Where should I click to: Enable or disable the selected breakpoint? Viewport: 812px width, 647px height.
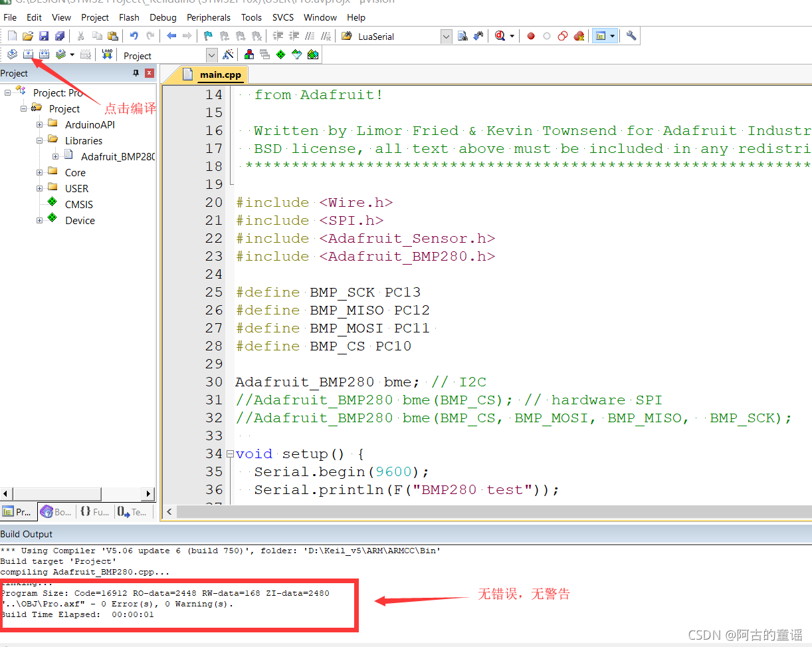(x=547, y=36)
